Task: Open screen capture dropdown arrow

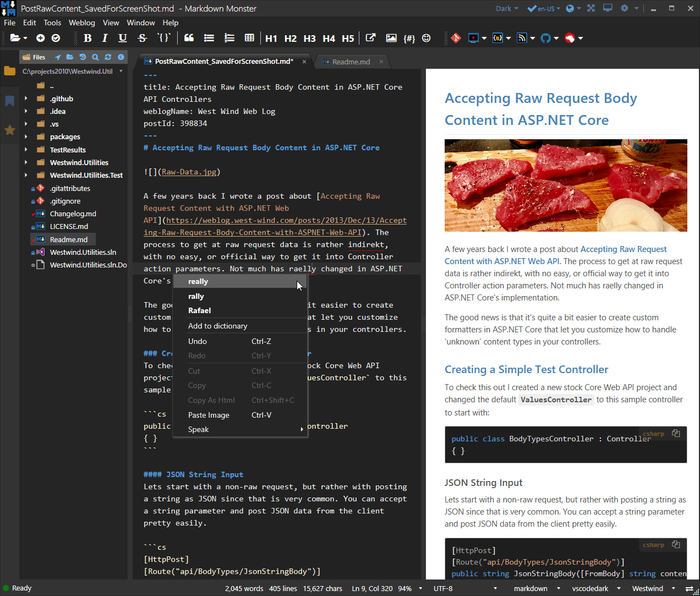Action: coord(484,39)
